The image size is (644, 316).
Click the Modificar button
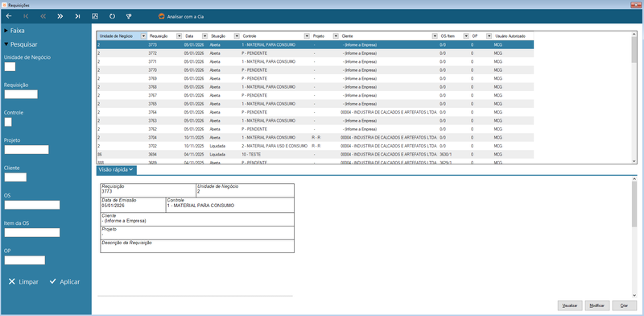coord(597,306)
